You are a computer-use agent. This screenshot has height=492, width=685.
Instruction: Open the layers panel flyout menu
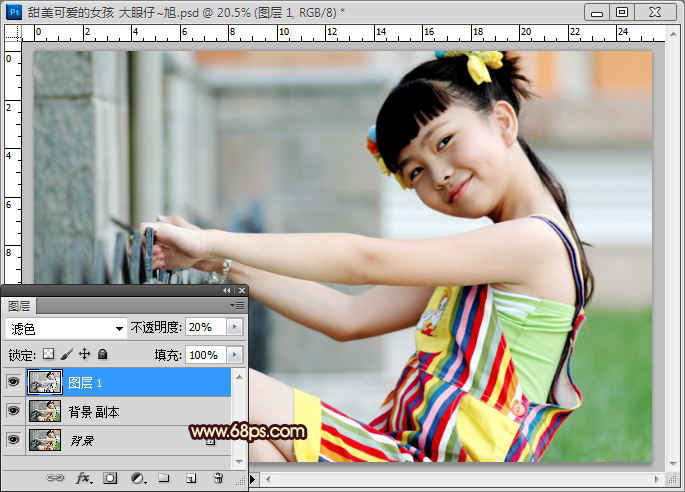[238, 305]
